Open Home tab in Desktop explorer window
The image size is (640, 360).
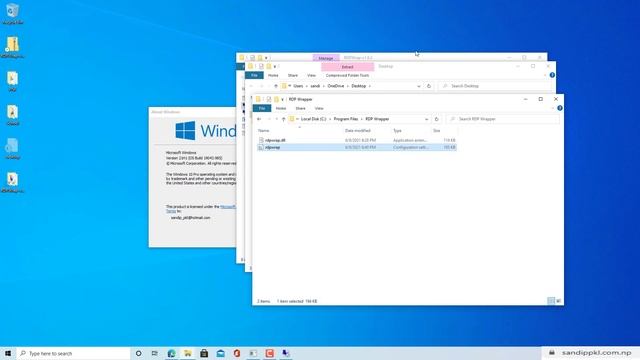coord(273,76)
